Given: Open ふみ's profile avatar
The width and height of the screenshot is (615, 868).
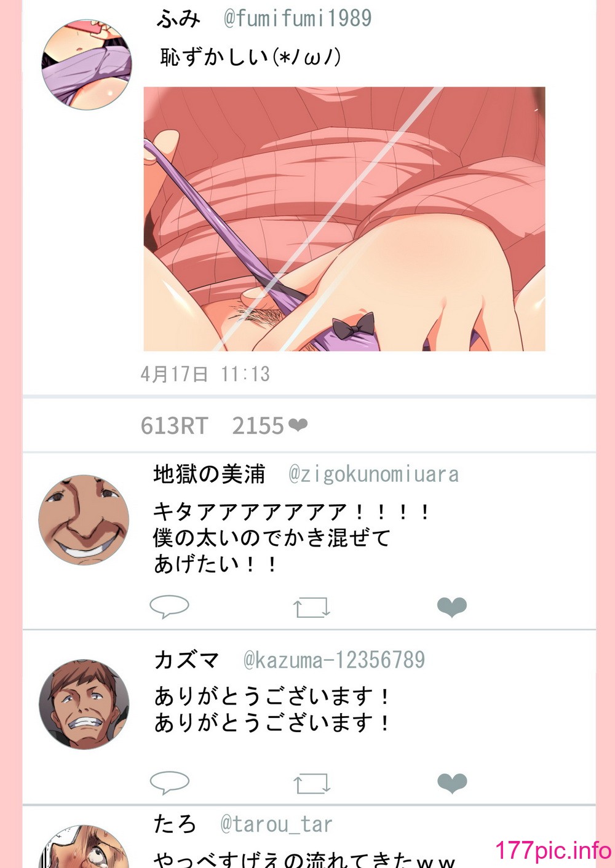Looking at the screenshot, I should 87,65.
